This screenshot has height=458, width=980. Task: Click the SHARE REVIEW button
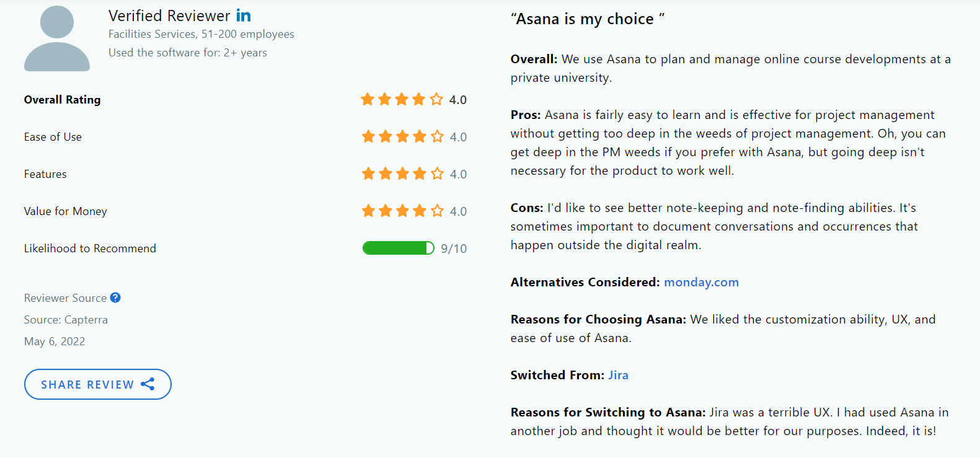pos(97,384)
